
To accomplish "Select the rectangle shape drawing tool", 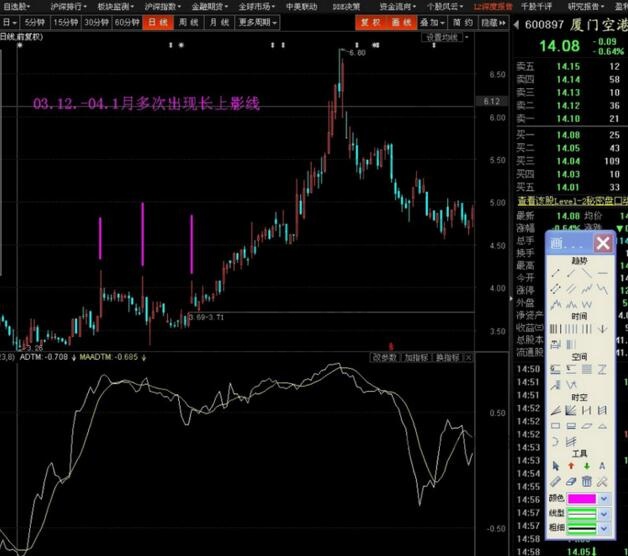I will click(555, 424).
